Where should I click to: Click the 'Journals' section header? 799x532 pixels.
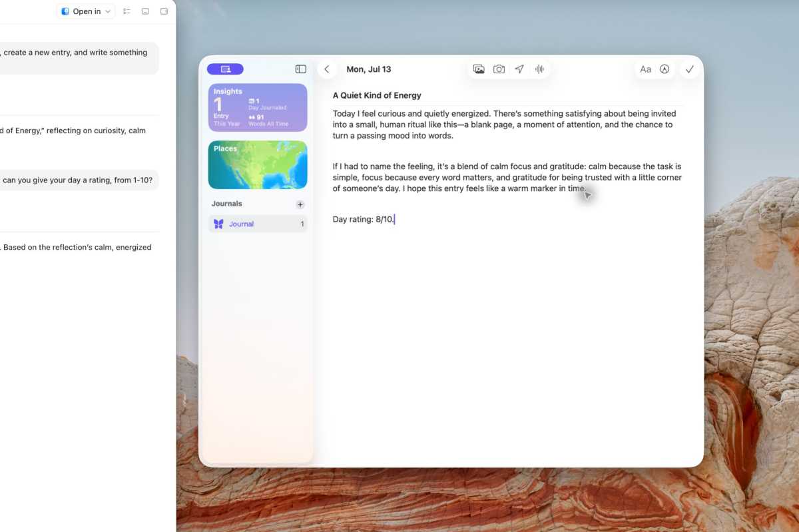tap(227, 204)
